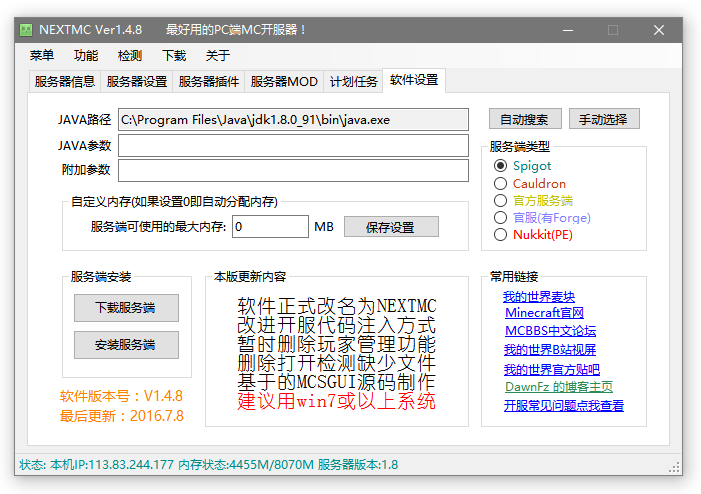Open the MCBBS中文论坛 link
Viewport: 701px width, 494px height.
pyautogui.click(x=550, y=331)
